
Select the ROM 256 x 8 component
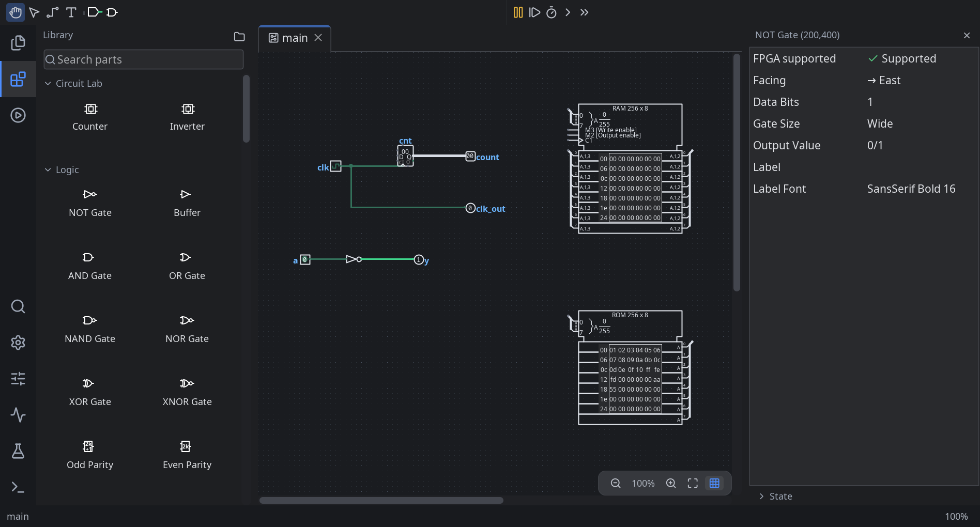[630, 367]
